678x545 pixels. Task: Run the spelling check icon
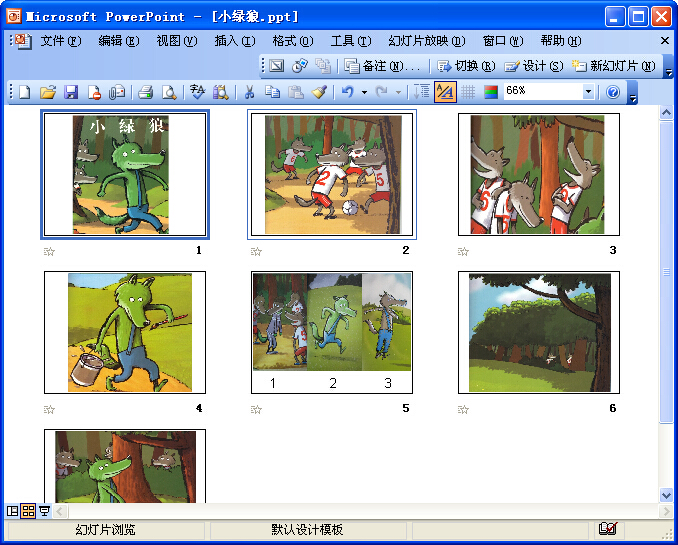[197, 92]
